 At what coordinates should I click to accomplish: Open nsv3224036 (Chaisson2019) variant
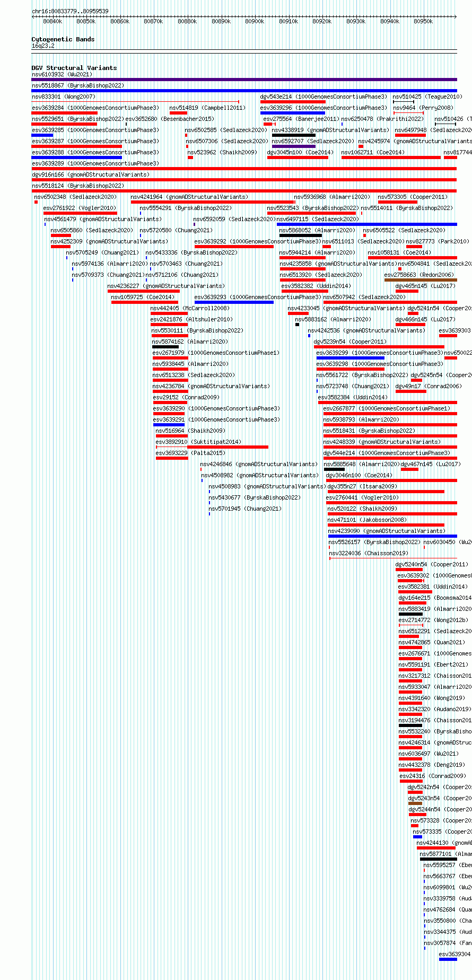[x=369, y=553]
